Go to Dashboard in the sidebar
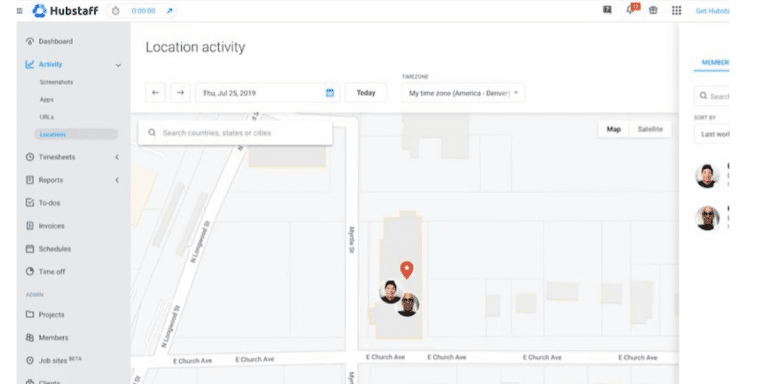The image size is (768, 384). click(x=55, y=42)
